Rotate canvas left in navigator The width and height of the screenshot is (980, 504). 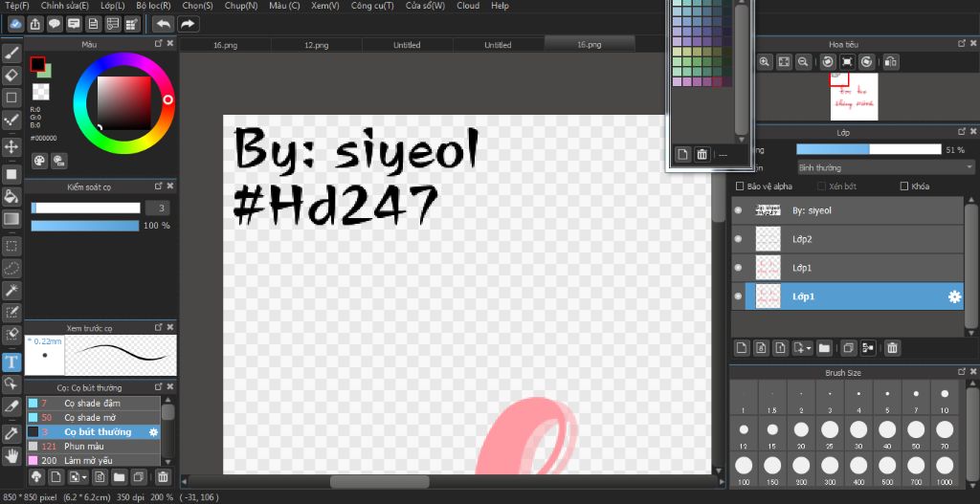(828, 61)
